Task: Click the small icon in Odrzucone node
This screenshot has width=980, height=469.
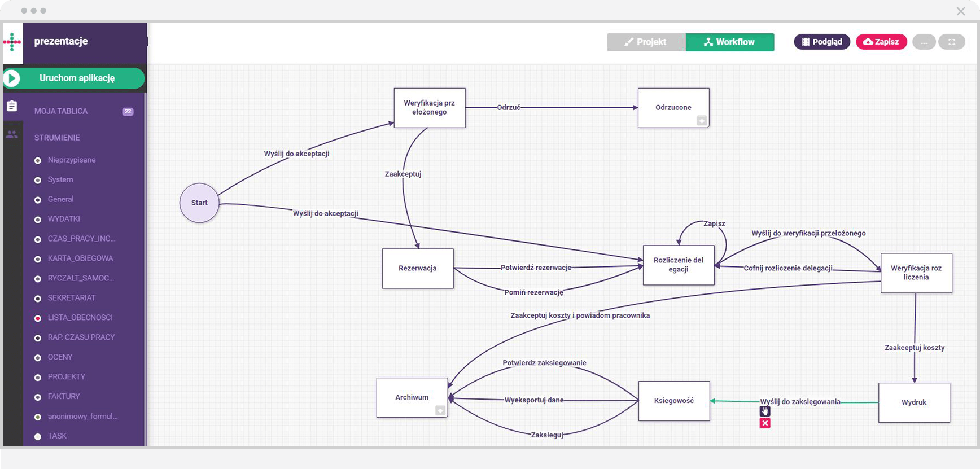Action: point(701,120)
